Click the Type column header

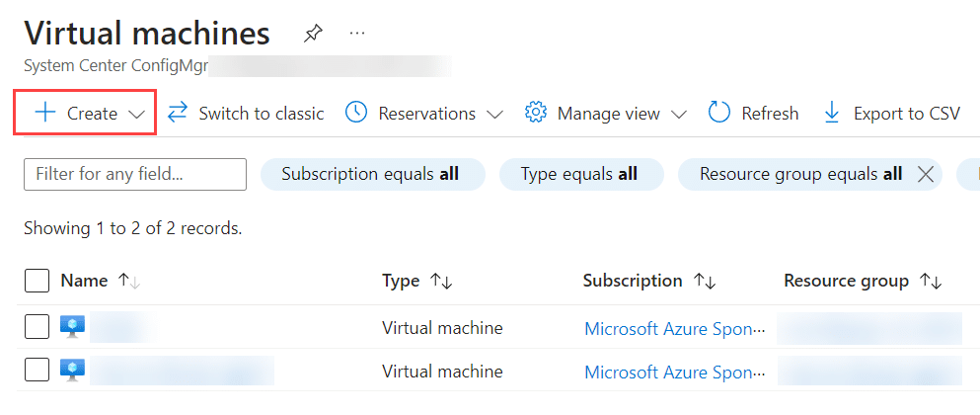coord(401,281)
